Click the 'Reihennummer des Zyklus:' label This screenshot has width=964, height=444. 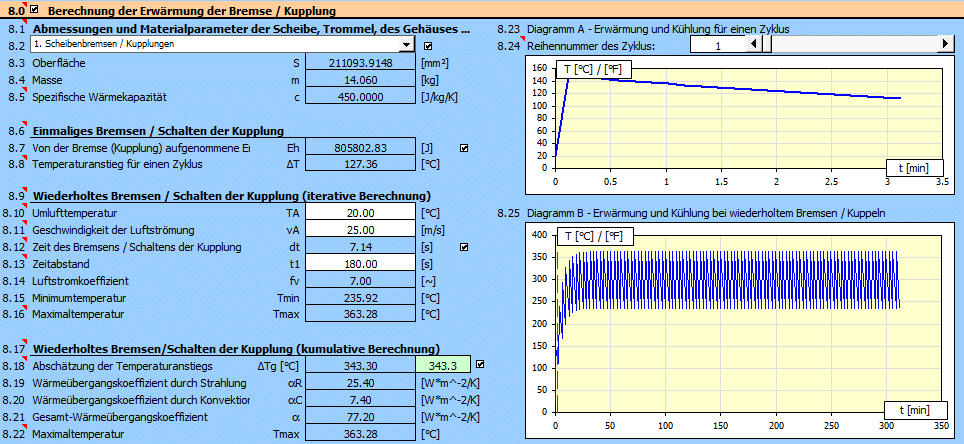590,46
